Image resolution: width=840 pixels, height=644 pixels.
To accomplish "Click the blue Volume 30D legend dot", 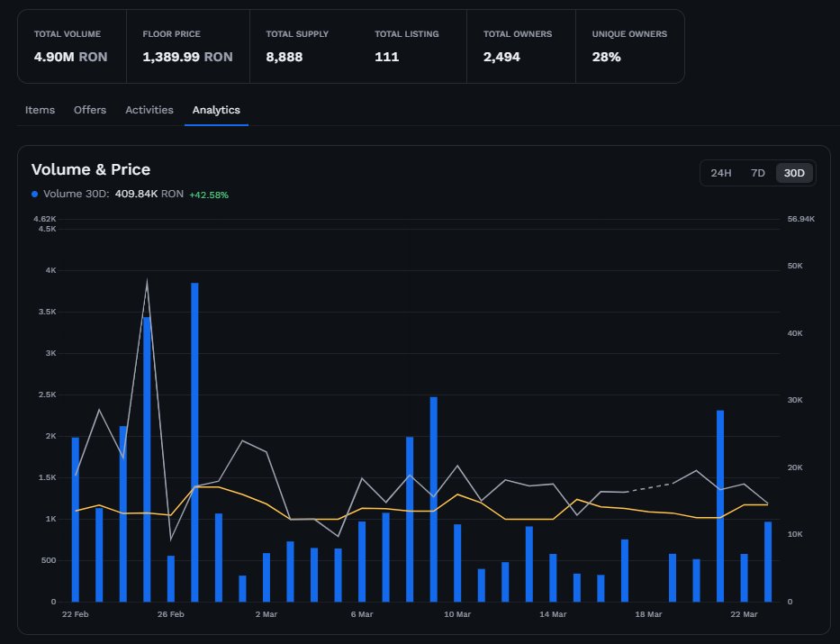I will [x=35, y=194].
